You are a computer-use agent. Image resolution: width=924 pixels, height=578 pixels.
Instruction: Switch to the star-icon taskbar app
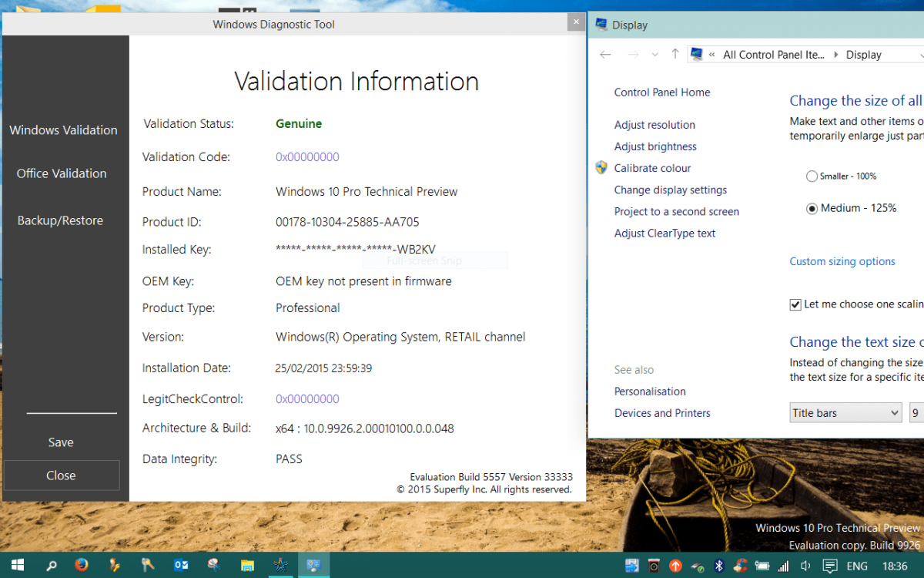coord(280,565)
